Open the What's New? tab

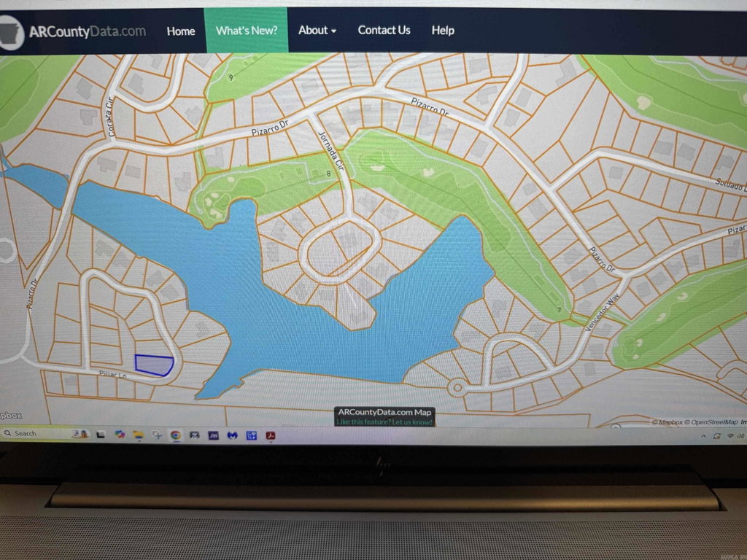(x=247, y=31)
